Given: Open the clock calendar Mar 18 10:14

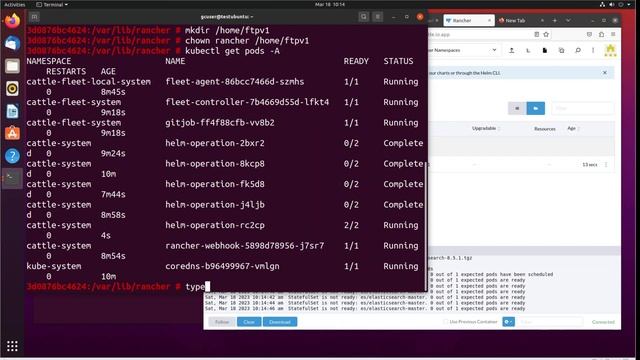Looking at the screenshot, I should pyautogui.click(x=330, y=4).
